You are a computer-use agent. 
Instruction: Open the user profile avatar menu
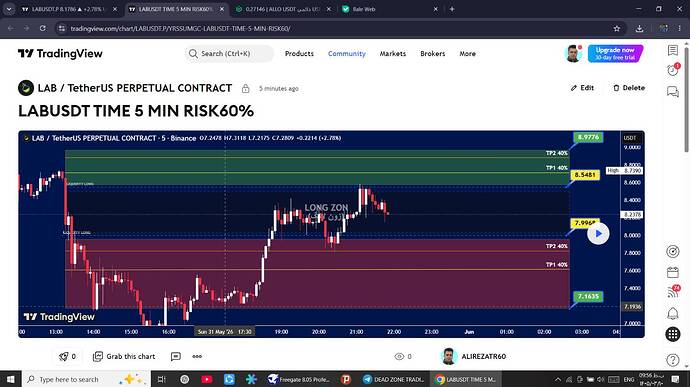coord(573,53)
